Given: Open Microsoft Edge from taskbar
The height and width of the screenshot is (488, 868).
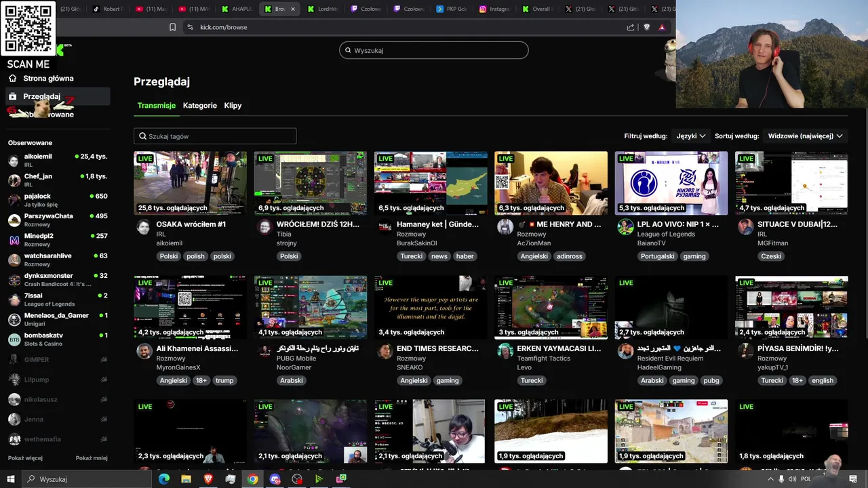Looking at the screenshot, I should tap(164, 479).
